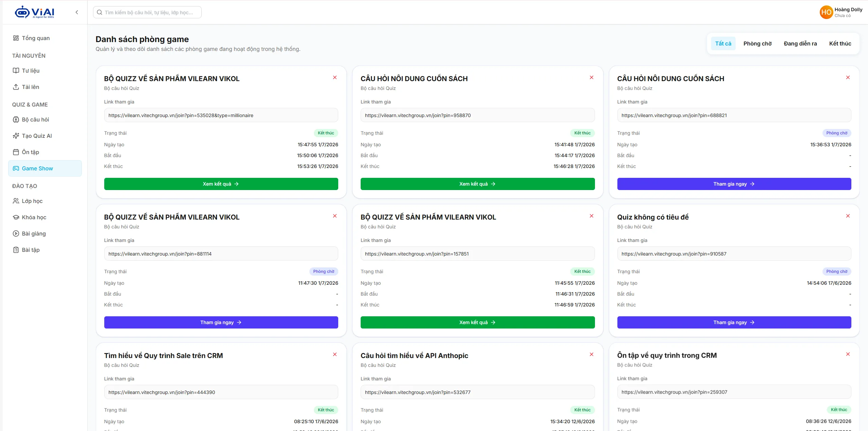
Task: Open Bộ câu hỏi menu
Action: tap(45, 119)
